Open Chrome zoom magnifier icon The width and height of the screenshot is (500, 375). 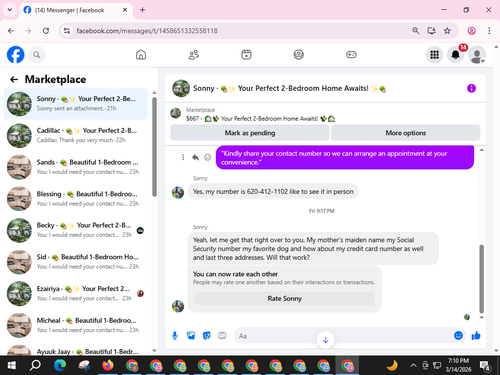pos(416,31)
